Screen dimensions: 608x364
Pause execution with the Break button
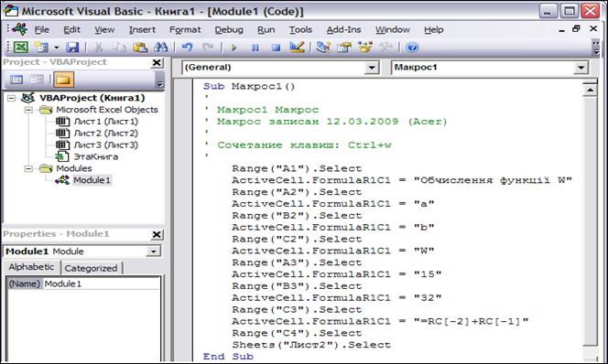255,48
